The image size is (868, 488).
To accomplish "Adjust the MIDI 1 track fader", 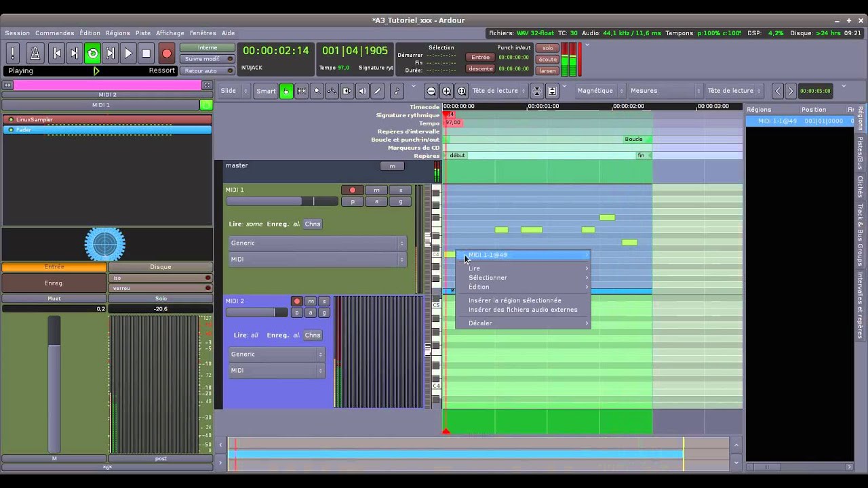I will pyautogui.click(x=282, y=201).
